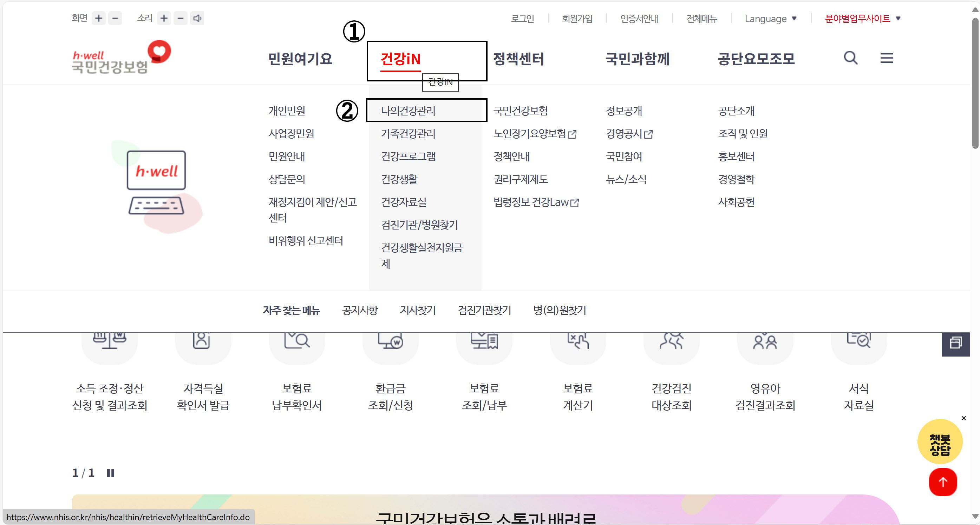The image size is (980, 525).
Task: Select the 비위행위 신고센터 item
Action: coord(306,241)
